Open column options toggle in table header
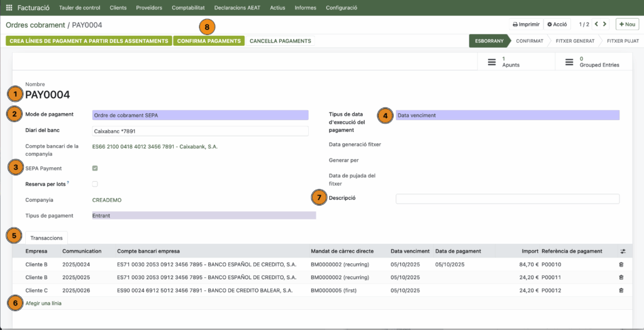The height and width of the screenshot is (330, 644). point(623,251)
